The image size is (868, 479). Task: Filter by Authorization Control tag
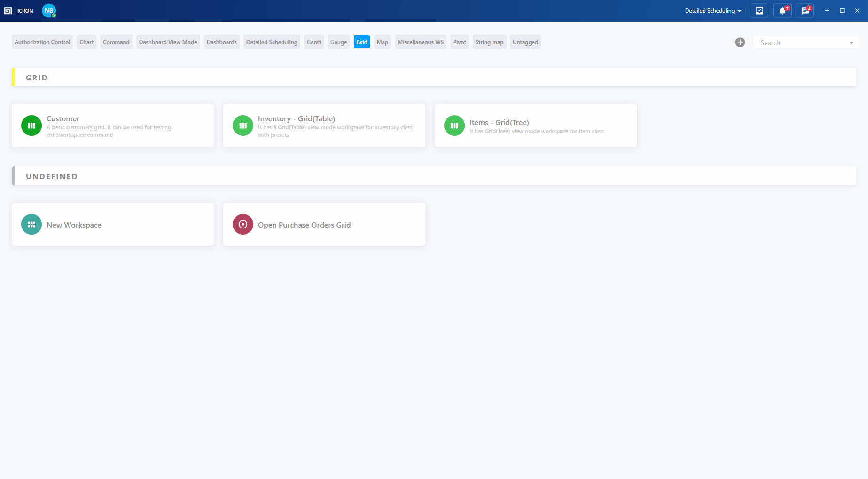42,42
